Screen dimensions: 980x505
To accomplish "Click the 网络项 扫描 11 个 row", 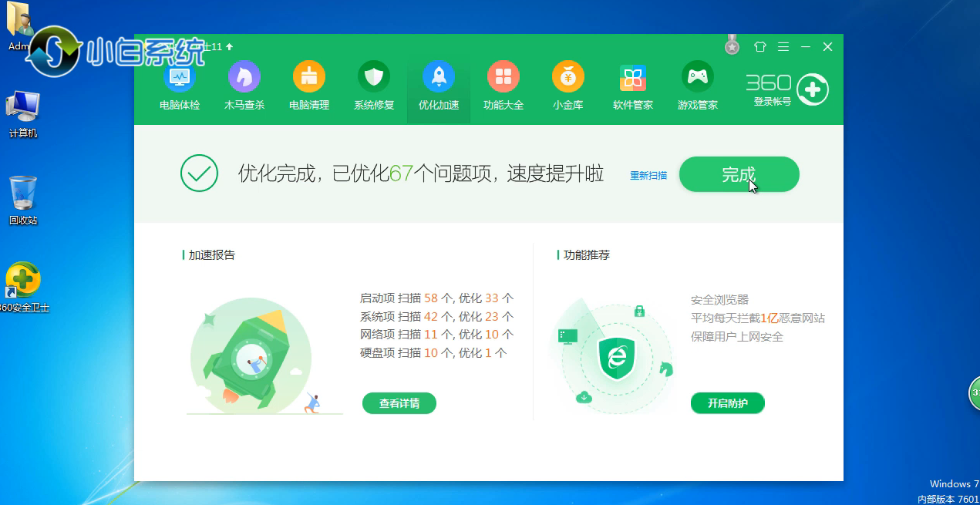I will pyautogui.click(x=436, y=335).
